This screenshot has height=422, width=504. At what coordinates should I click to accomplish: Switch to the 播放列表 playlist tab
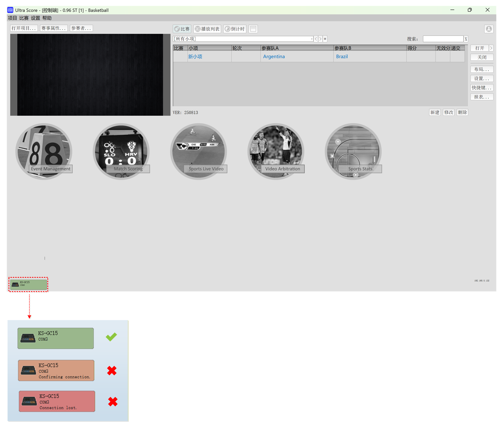207,29
